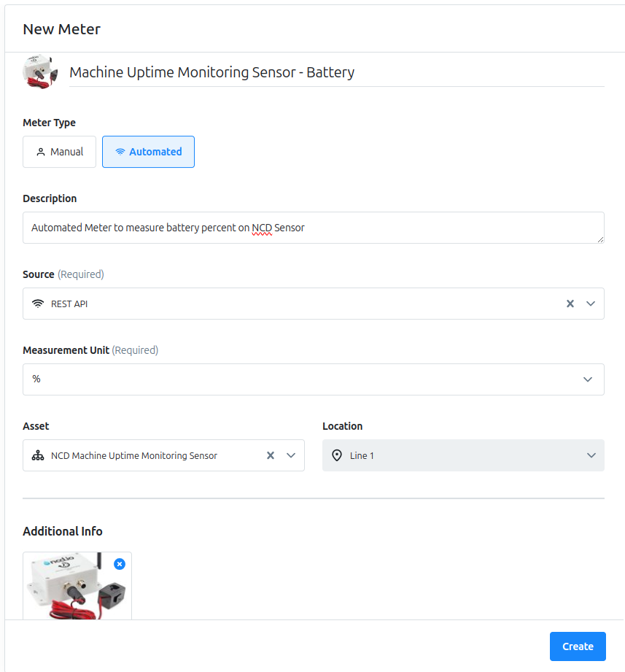The image size is (625, 672).
Task: Click the wifi icon on Automated
Action: 120,152
